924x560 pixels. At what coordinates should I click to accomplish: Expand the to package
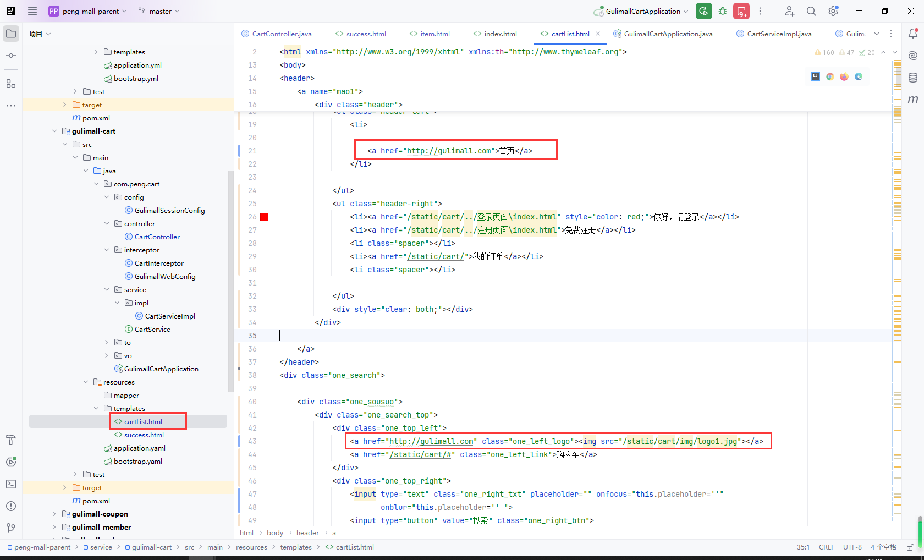coord(107,342)
